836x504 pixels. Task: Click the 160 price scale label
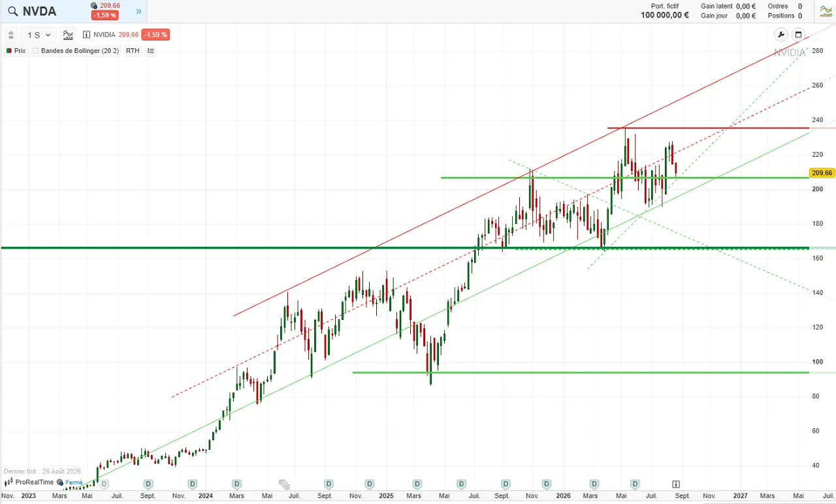[x=818, y=259]
